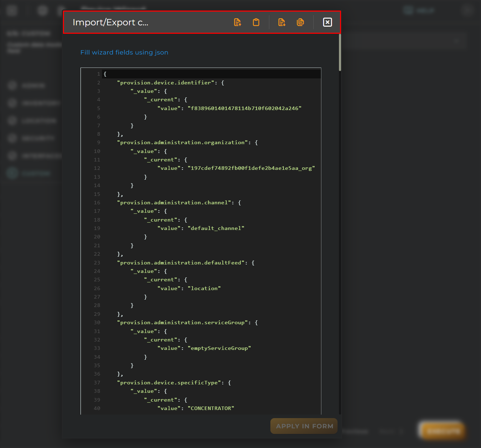This screenshot has width=481, height=448.
Task: Click inside the JSON editor first line
Action: pyautogui.click(x=211, y=74)
